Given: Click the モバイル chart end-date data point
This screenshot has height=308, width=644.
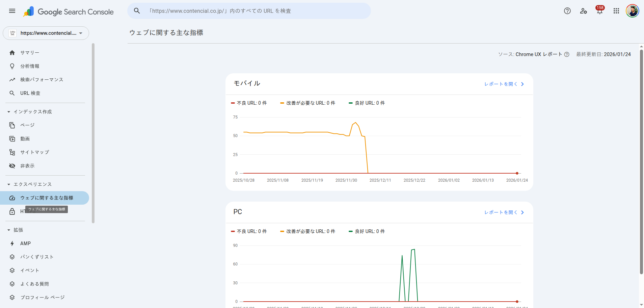Looking at the screenshot, I should click(x=517, y=173).
